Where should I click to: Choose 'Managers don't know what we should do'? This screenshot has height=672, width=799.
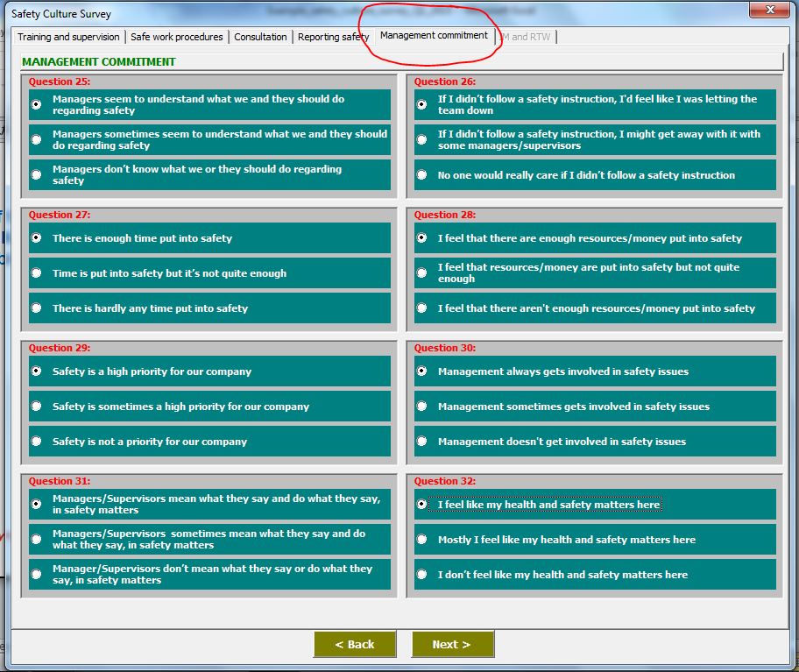click(35, 174)
